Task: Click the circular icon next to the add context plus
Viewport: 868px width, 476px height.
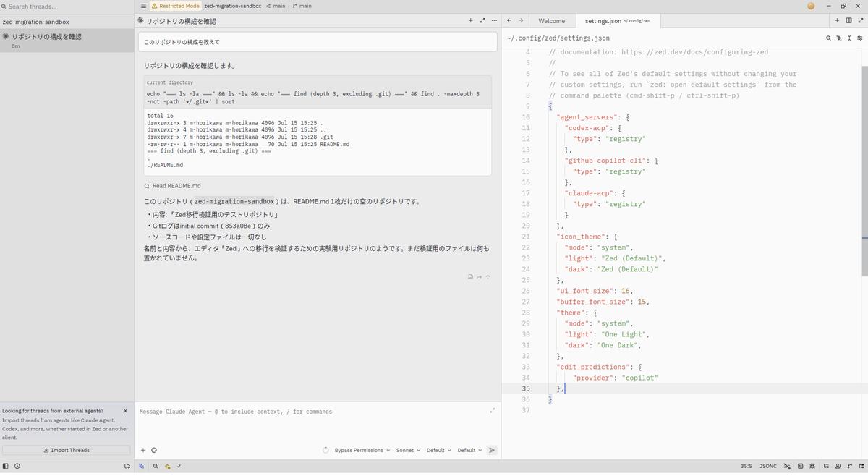Action: pyautogui.click(x=154, y=450)
